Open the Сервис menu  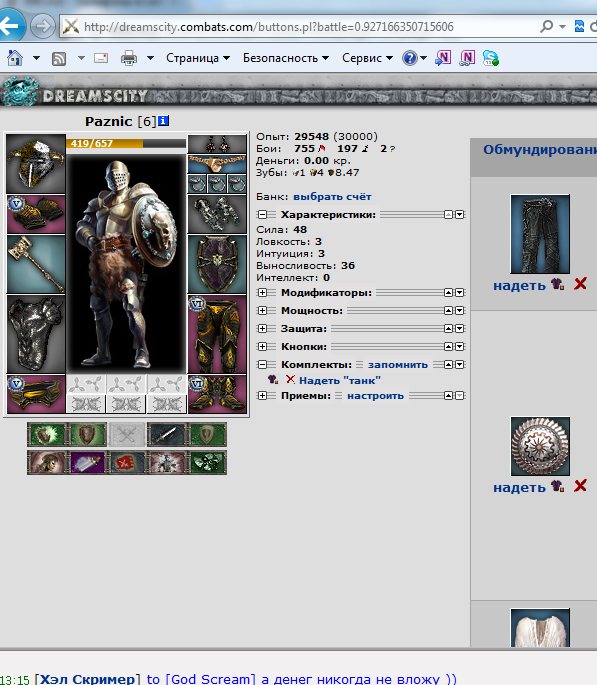(367, 58)
